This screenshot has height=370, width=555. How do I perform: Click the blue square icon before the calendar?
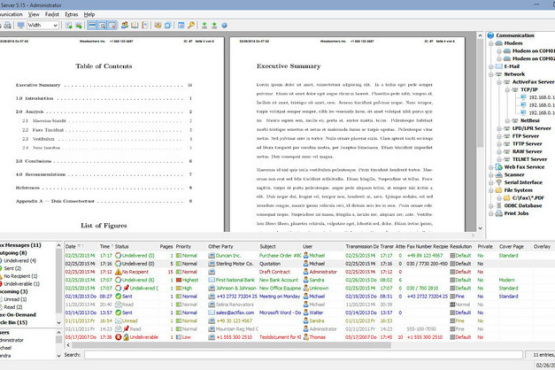pyautogui.click(x=168, y=25)
